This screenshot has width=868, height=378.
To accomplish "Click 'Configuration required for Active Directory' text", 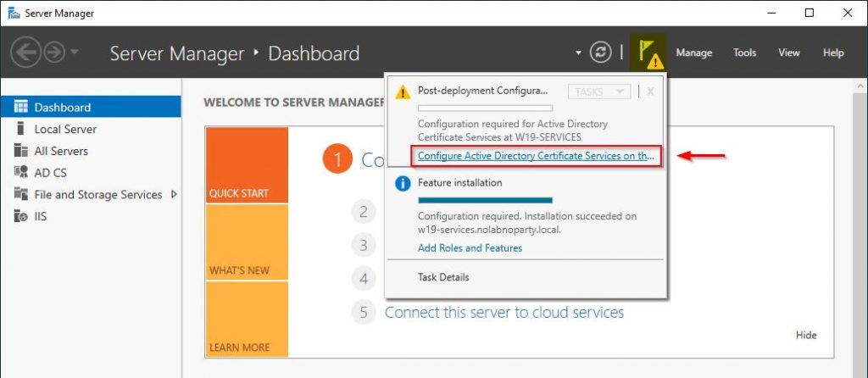I will [x=513, y=124].
